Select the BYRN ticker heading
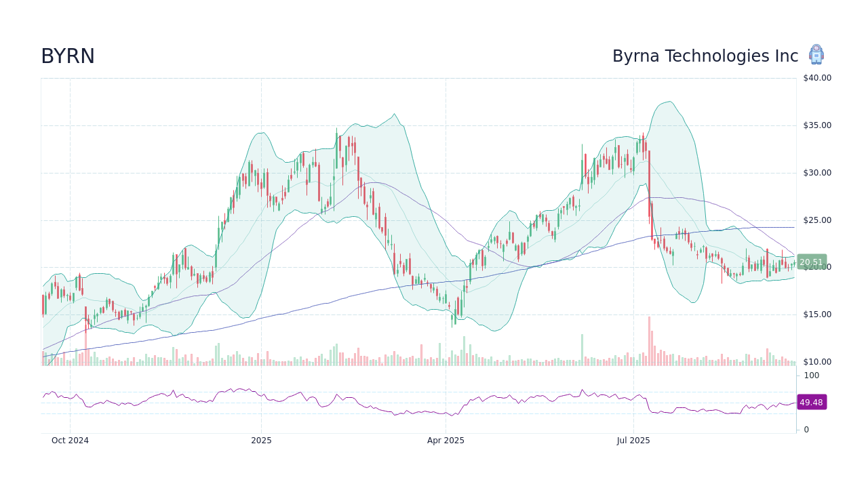The image size is (868, 488). tap(68, 56)
